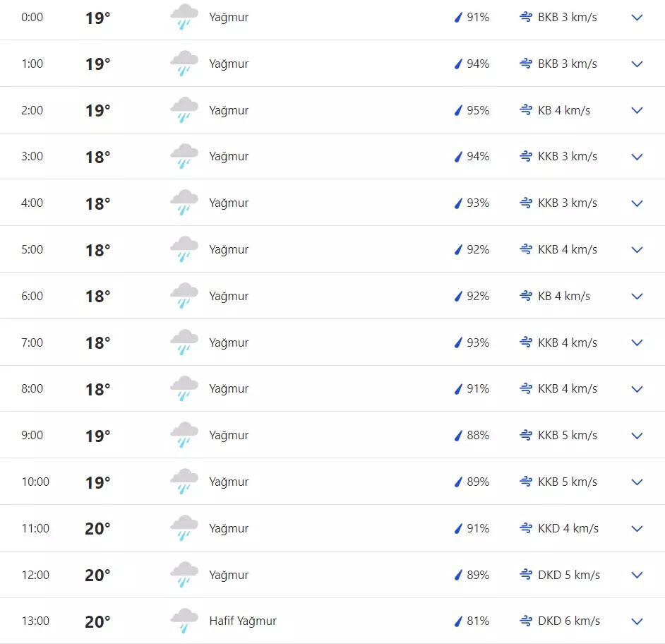Click the raindrop humidity icon at 9:00

458,436
